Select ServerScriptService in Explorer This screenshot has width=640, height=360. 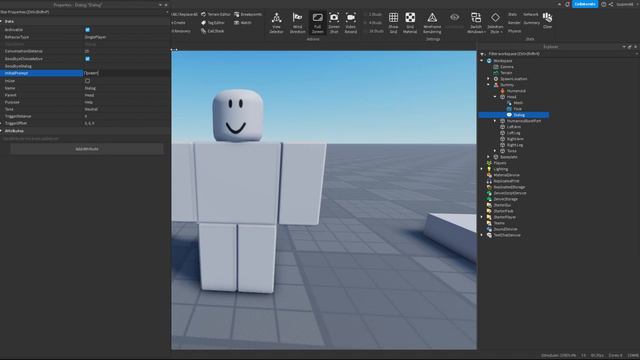(x=510, y=193)
